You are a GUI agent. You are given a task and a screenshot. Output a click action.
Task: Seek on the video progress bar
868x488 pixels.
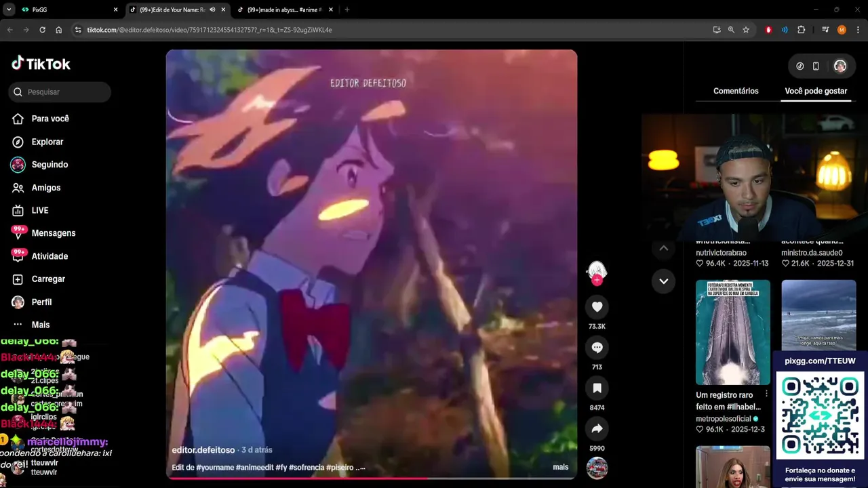(x=372, y=479)
